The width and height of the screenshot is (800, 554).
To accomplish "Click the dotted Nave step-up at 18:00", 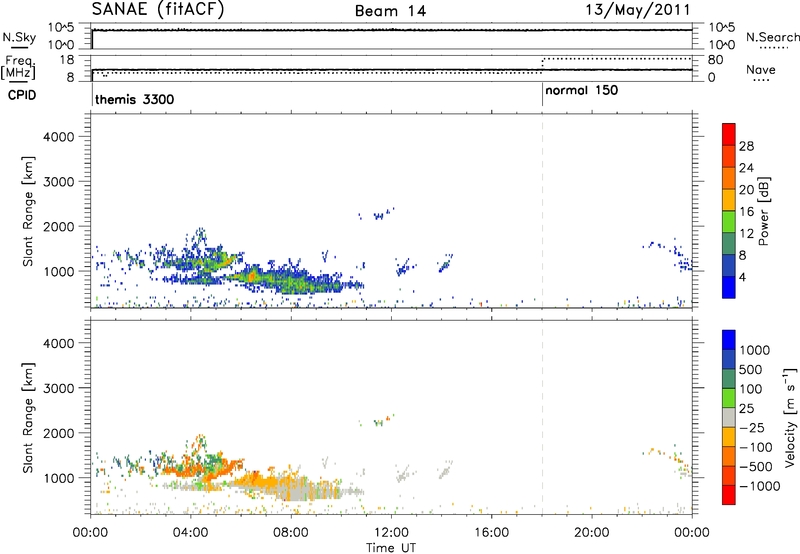I will [542, 65].
